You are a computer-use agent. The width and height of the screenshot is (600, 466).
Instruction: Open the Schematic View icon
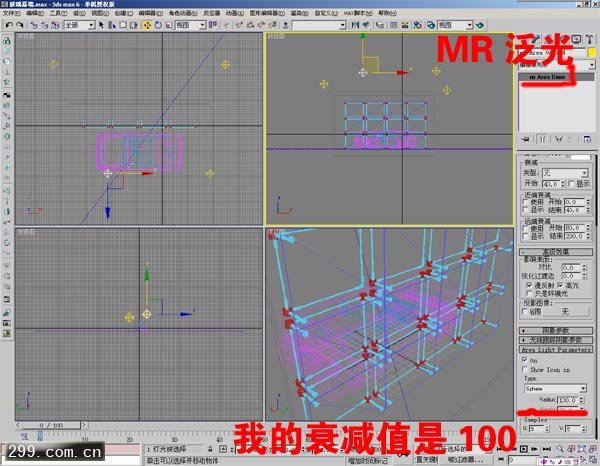coord(405,25)
